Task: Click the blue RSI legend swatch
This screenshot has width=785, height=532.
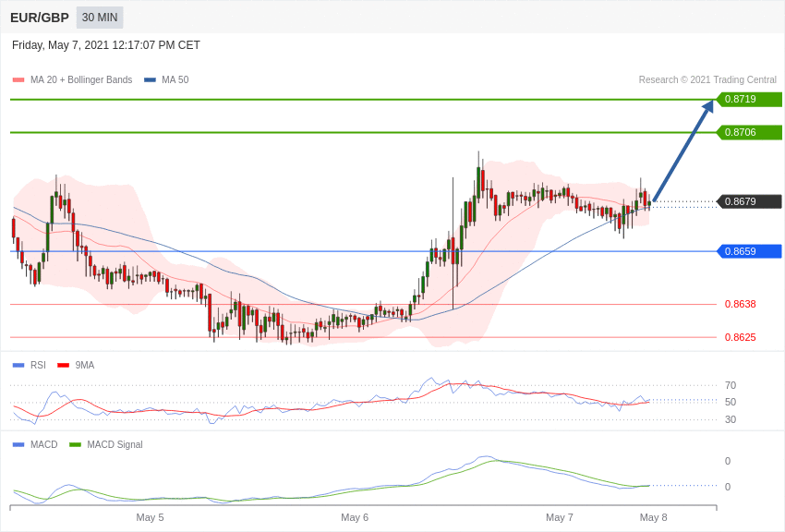Action: pos(18,366)
